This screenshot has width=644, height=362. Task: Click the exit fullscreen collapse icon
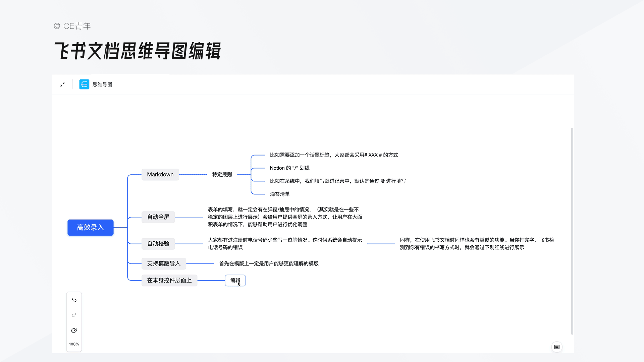coord(62,84)
